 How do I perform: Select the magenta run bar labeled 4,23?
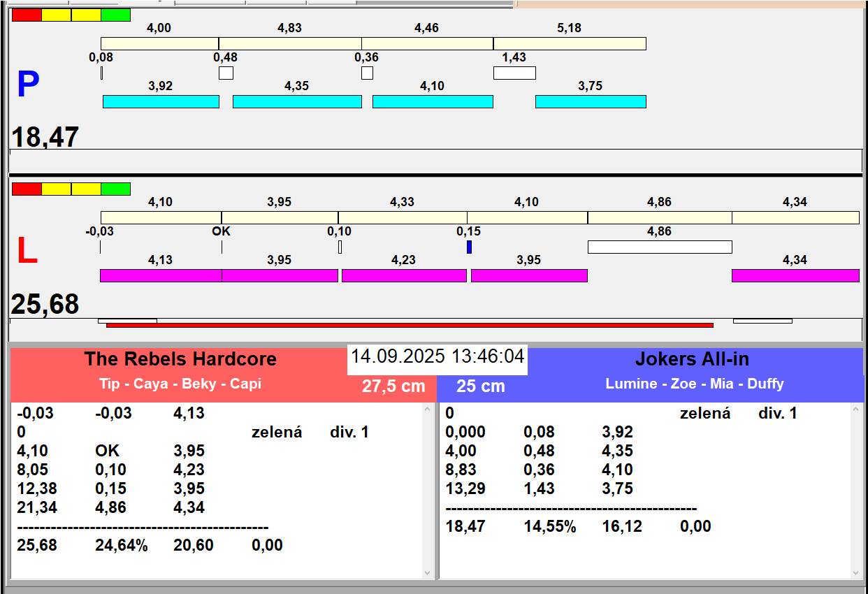coord(404,275)
